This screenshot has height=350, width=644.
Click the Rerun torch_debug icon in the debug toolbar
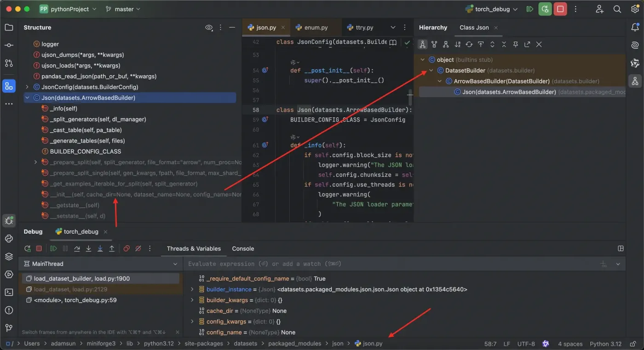pyautogui.click(x=28, y=249)
